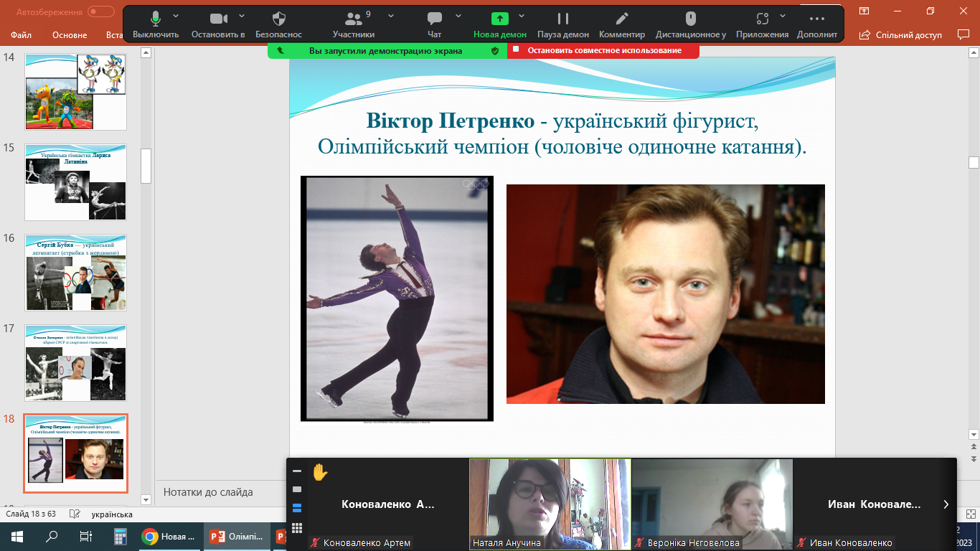Open taskbar search magnifier
980x551 pixels.
pyautogui.click(x=52, y=537)
